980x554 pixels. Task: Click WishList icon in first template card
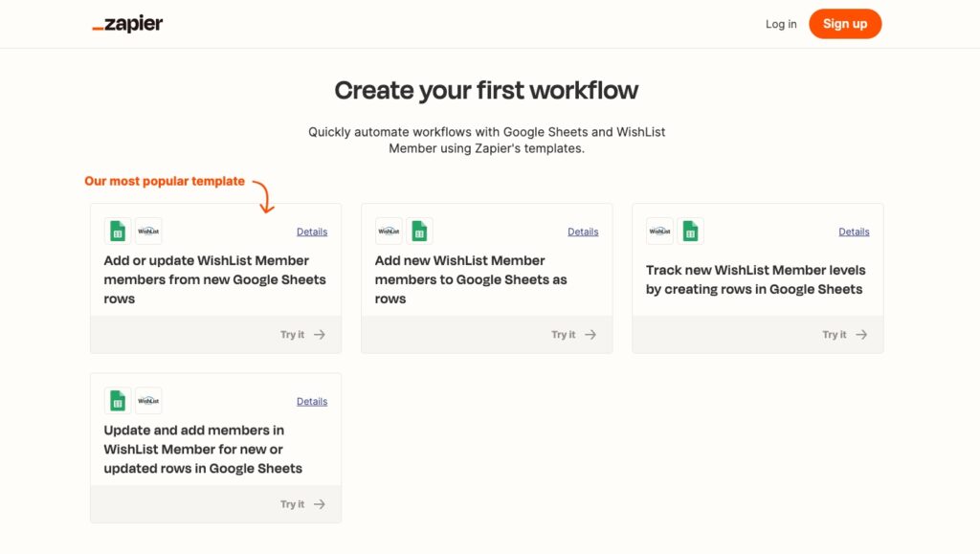tap(148, 232)
